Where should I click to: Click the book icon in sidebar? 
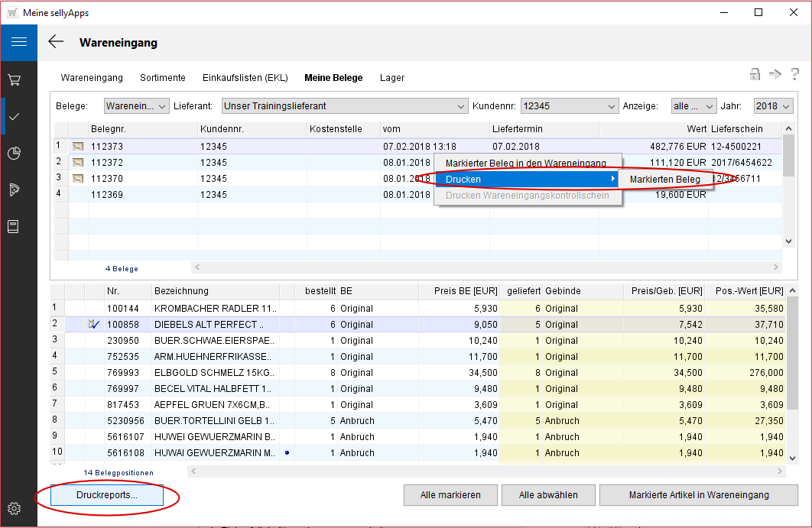click(x=14, y=226)
